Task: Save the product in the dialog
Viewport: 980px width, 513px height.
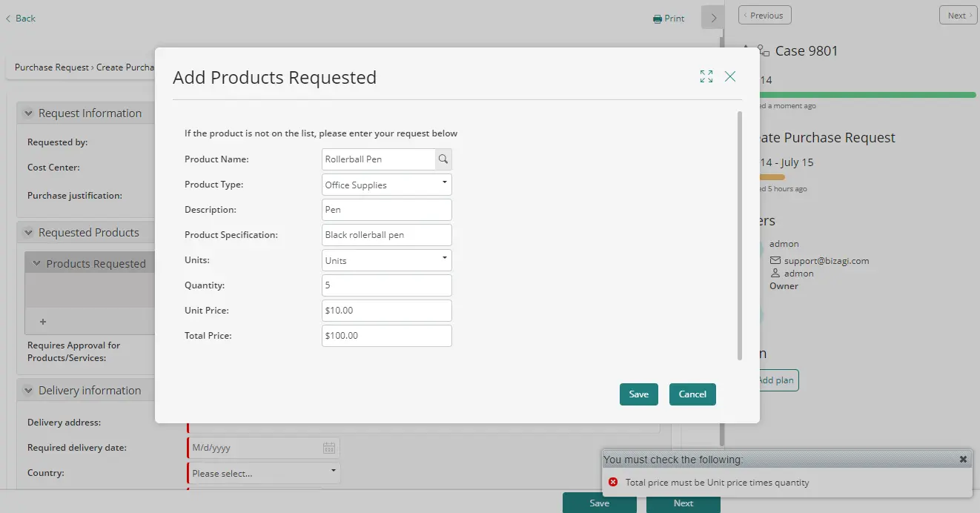Action: coord(639,394)
